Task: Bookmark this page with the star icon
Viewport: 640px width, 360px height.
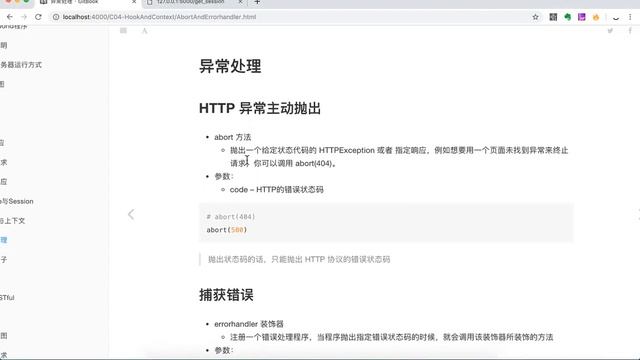Action: coord(536,17)
